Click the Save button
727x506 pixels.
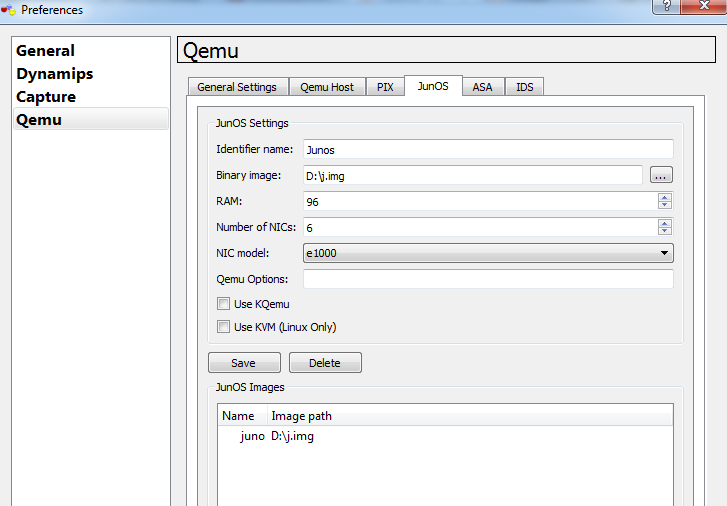coord(244,363)
